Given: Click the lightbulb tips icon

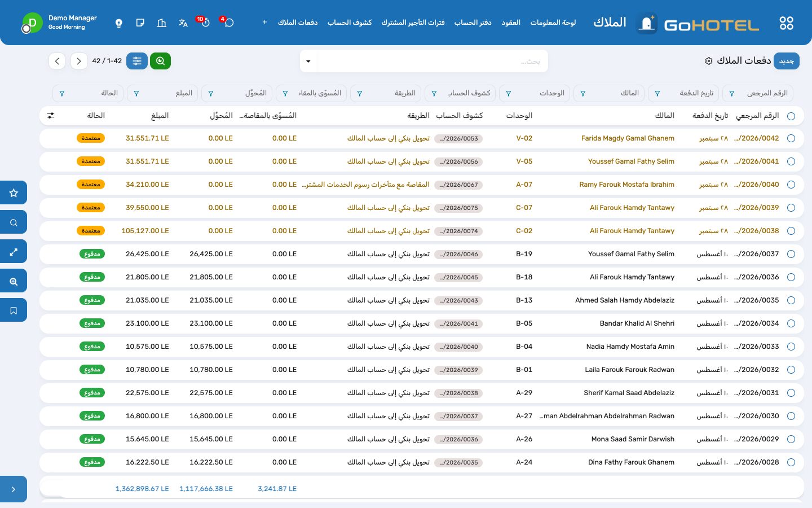Looking at the screenshot, I should 119,23.
